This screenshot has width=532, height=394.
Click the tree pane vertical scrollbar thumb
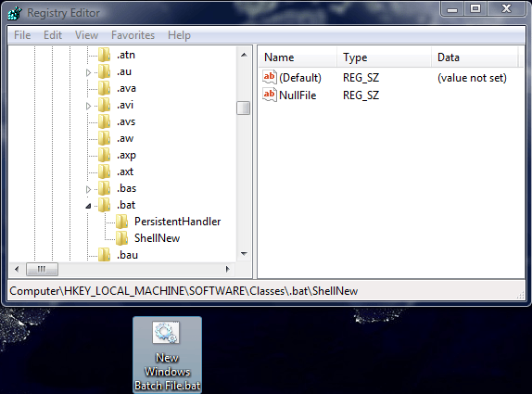point(243,108)
